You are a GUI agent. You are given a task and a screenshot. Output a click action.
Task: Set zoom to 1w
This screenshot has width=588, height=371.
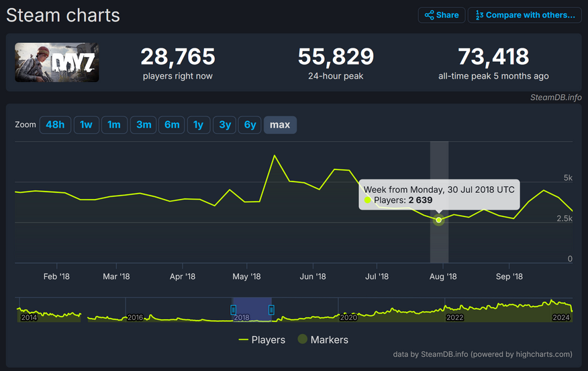(x=86, y=124)
